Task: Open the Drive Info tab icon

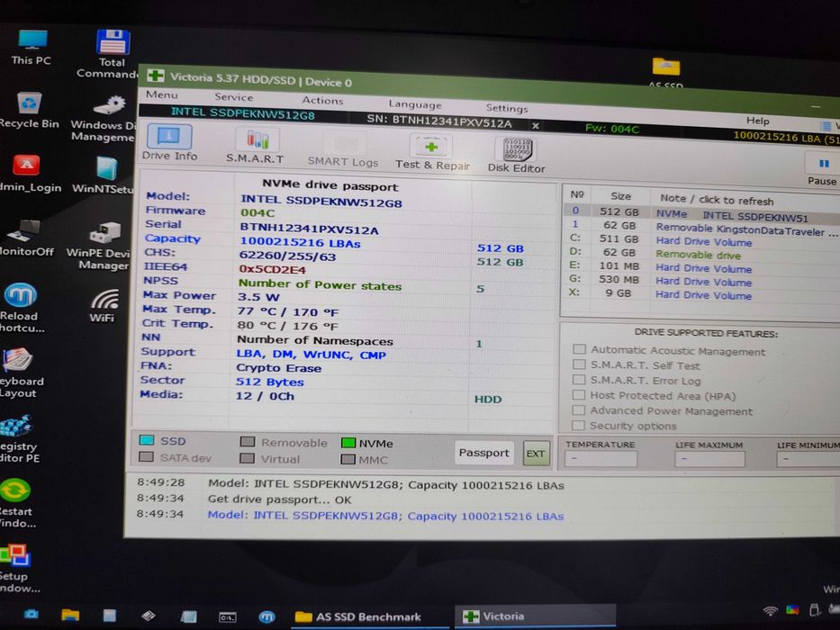Action: point(169,137)
